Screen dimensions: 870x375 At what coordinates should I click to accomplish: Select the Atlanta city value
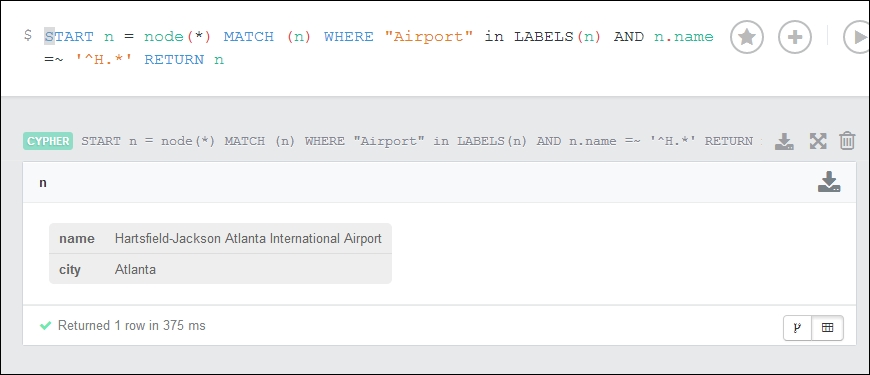[x=135, y=270]
